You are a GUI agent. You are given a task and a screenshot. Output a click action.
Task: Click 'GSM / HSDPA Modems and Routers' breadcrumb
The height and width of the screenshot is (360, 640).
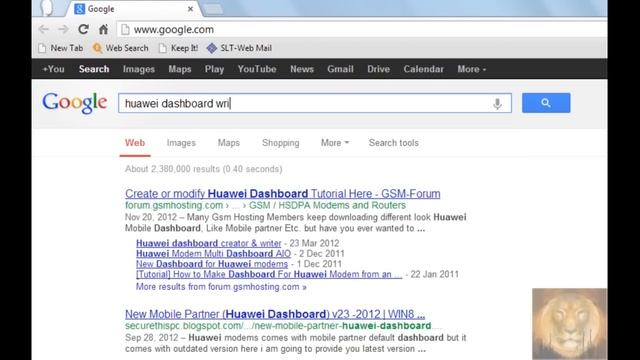pyautogui.click(x=328, y=205)
